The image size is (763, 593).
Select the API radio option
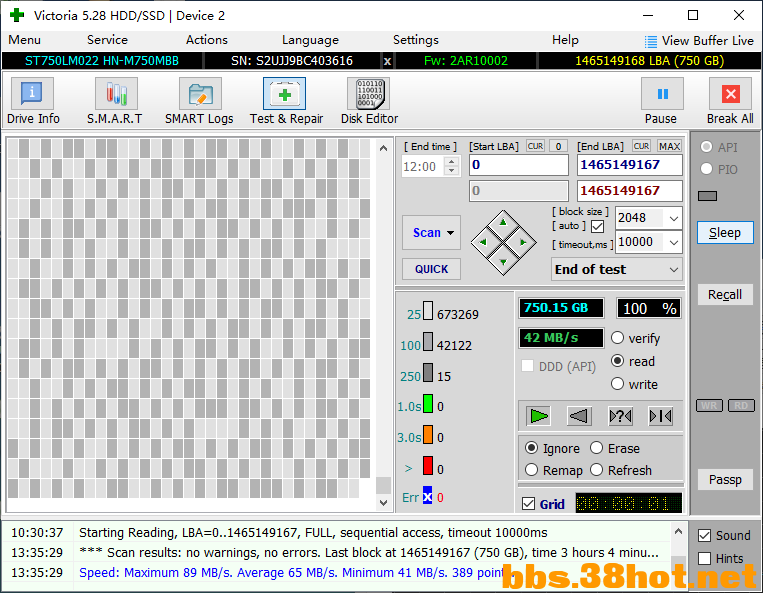coord(707,147)
